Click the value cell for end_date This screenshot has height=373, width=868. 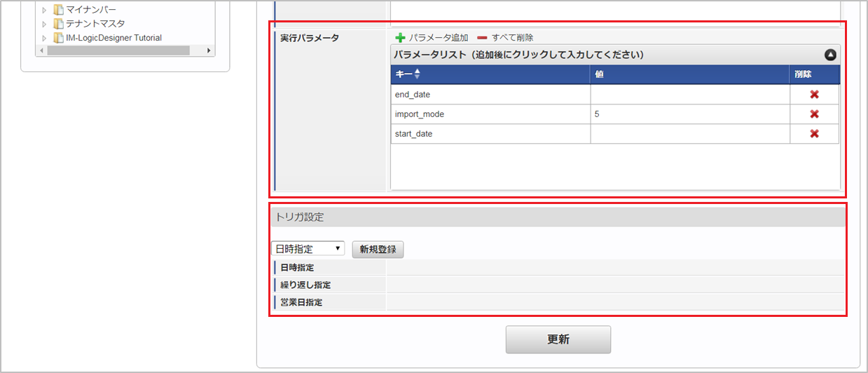(x=690, y=95)
